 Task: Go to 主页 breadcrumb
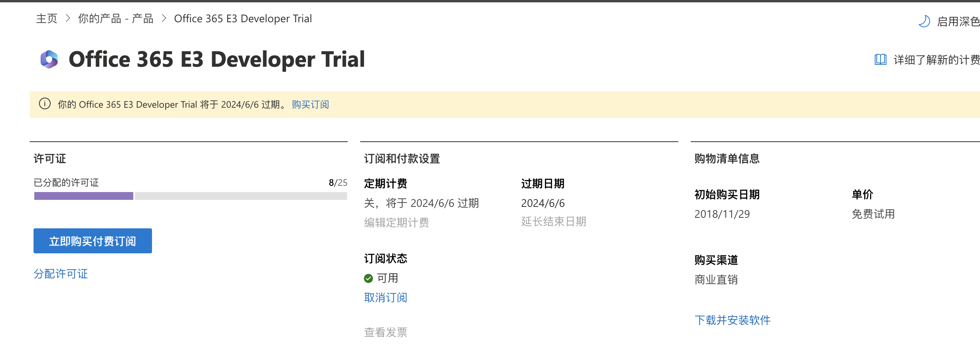47,18
